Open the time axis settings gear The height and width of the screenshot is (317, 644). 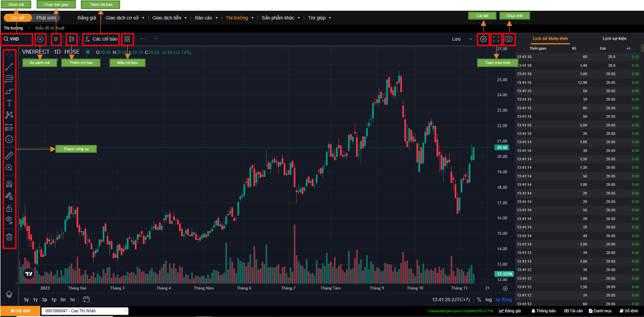click(x=505, y=288)
